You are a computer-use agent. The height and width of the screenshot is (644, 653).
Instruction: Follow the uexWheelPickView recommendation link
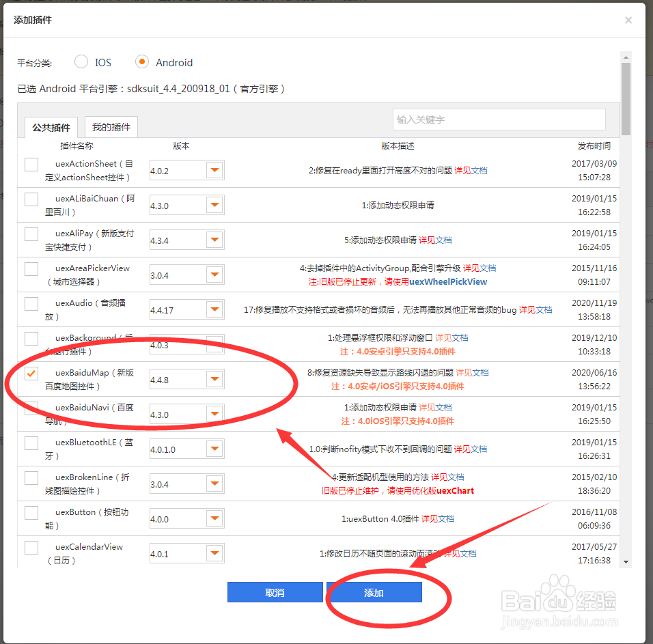pyautogui.click(x=448, y=282)
